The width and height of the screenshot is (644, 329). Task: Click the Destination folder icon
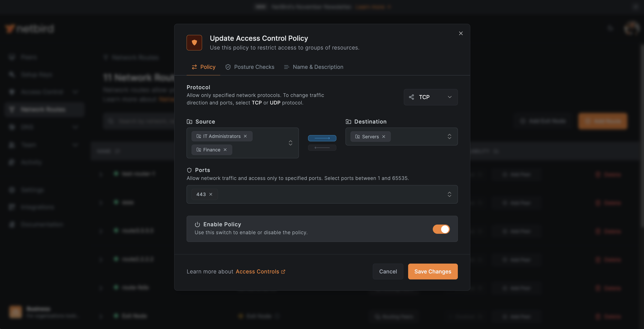click(x=348, y=121)
